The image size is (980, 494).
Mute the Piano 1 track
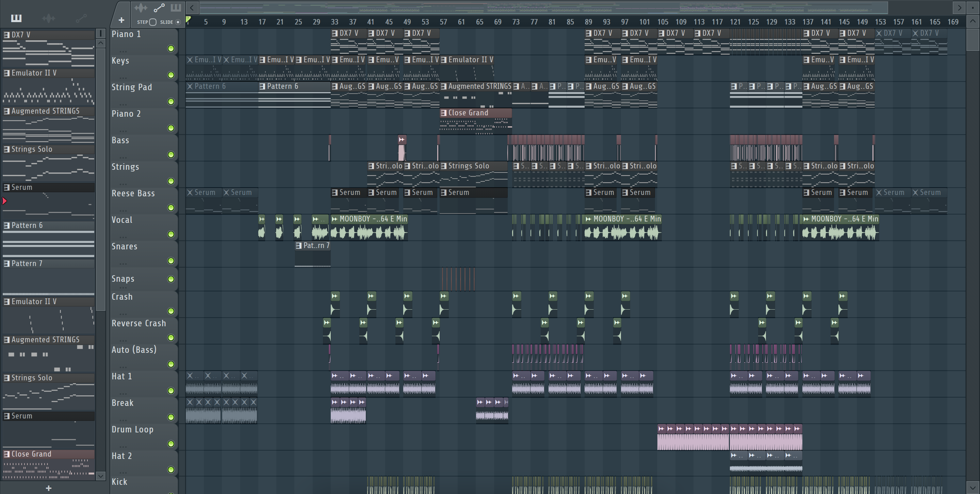(171, 48)
